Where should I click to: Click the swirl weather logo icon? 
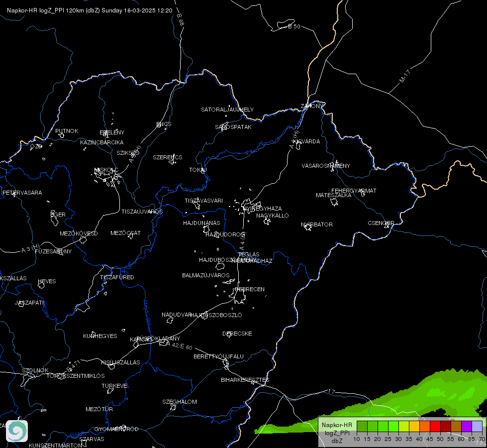(x=17, y=431)
